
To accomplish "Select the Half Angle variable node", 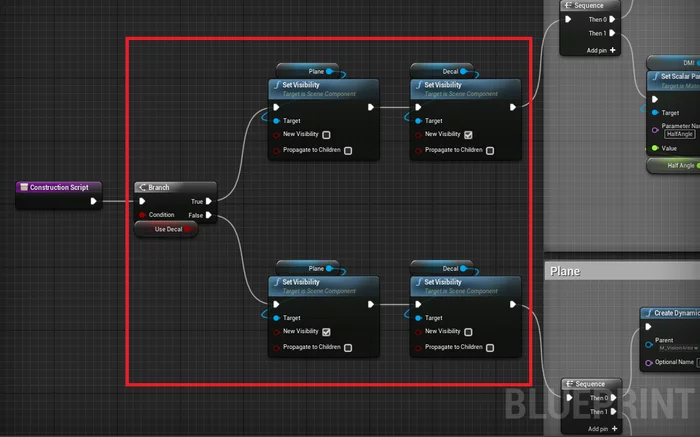I will (x=674, y=166).
